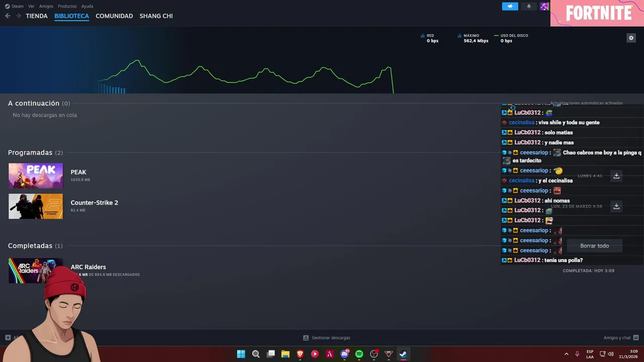This screenshot has width=644, height=362.
Task: Click the Gestionar descargas icon
Action: point(306,338)
